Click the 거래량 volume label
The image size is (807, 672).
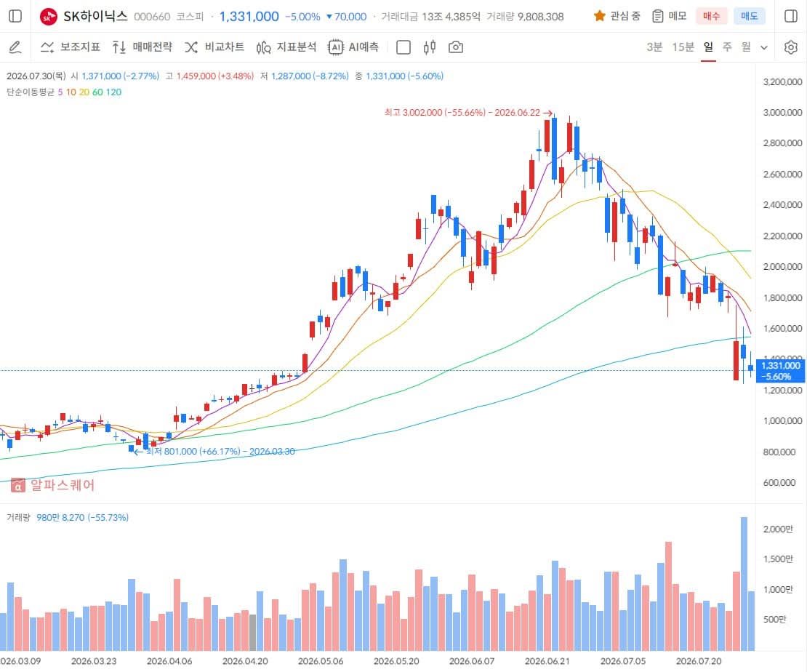(x=18, y=518)
